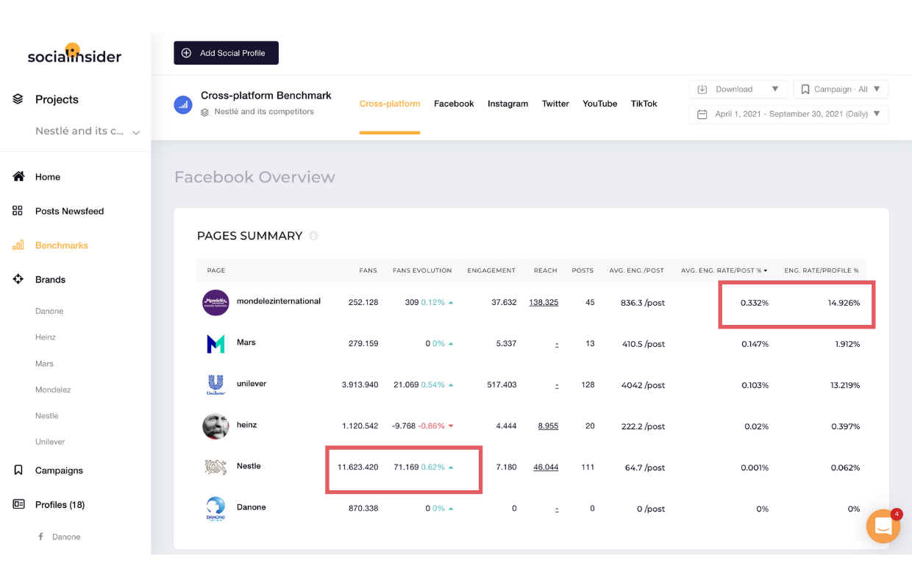
Task: Click the Reach column header
Action: 546,270
